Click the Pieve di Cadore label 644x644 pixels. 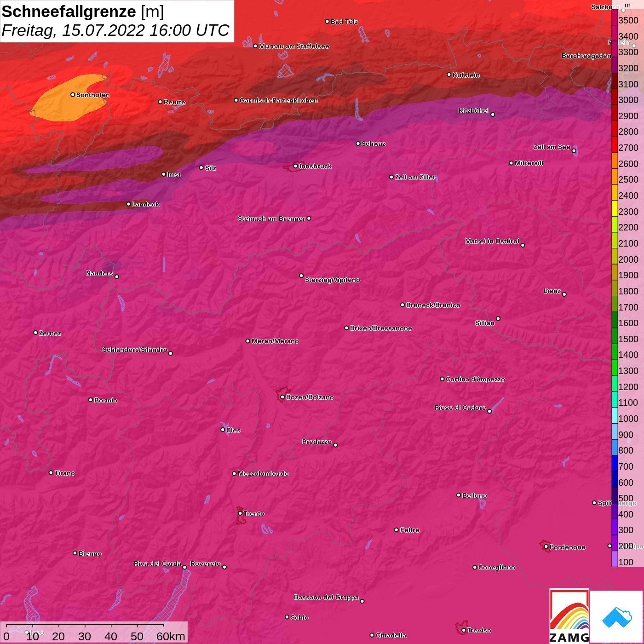pyautogui.click(x=460, y=408)
